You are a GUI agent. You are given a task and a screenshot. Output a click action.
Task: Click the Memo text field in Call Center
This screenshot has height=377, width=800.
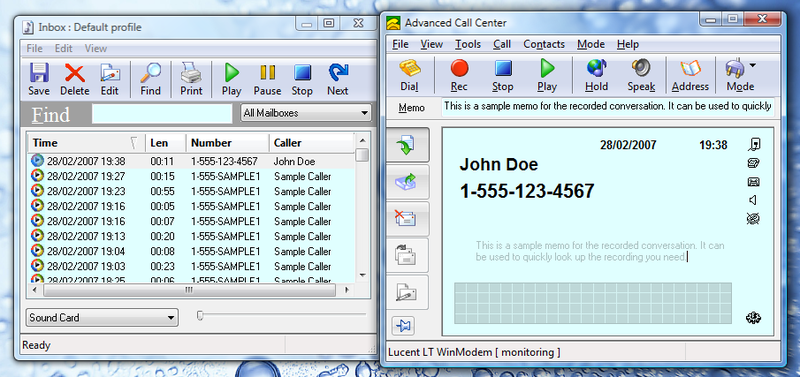[x=608, y=107]
